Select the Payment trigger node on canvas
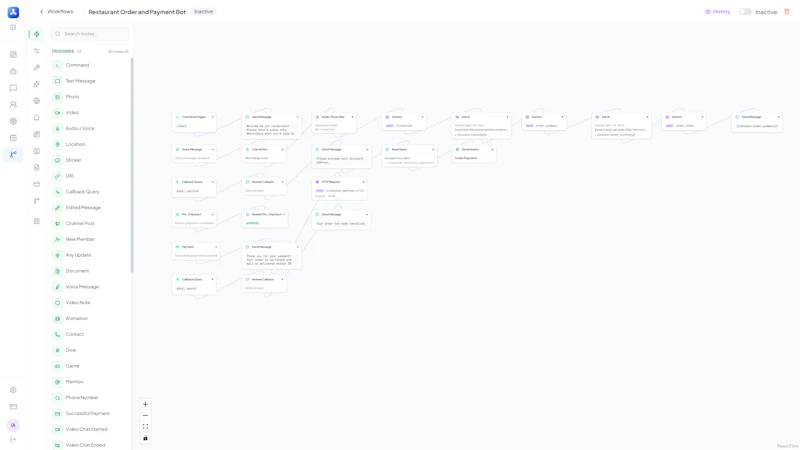The height and width of the screenshot is (450, 800). pyautogui.click(x=196, y=252)
